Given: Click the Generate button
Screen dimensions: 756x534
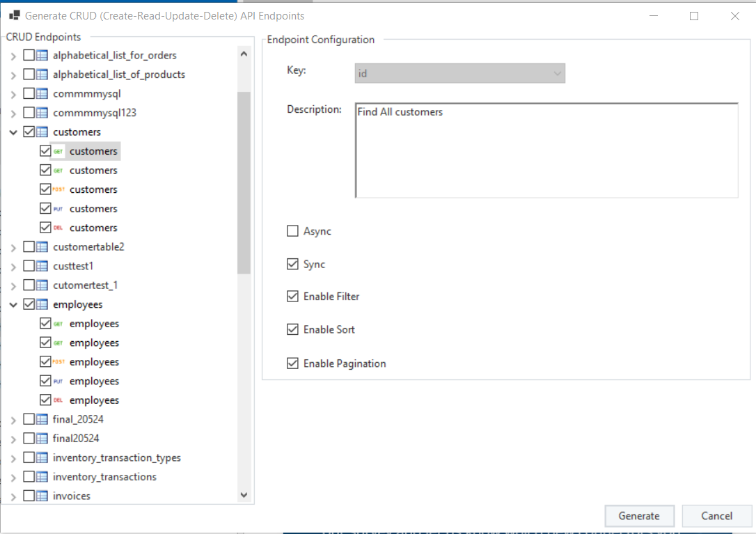Looking at the screenshot, I should click(639, 516).
